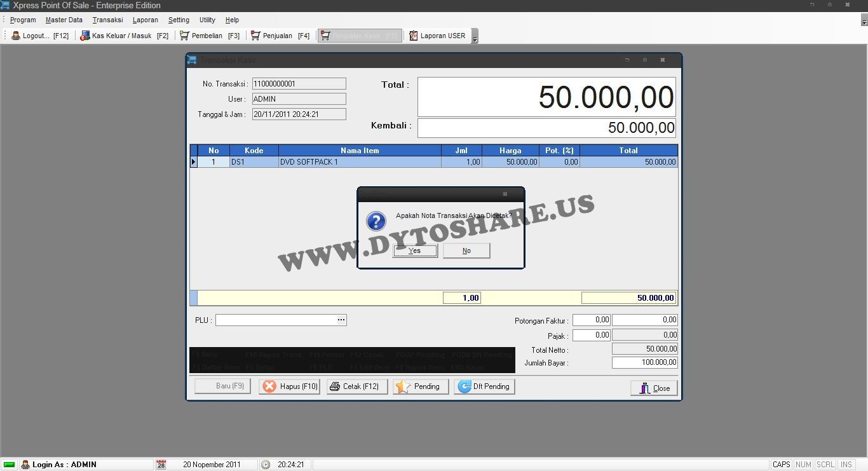Click the calendar icon in the status bar
This screenshot has height=471, width=868.
161,465
